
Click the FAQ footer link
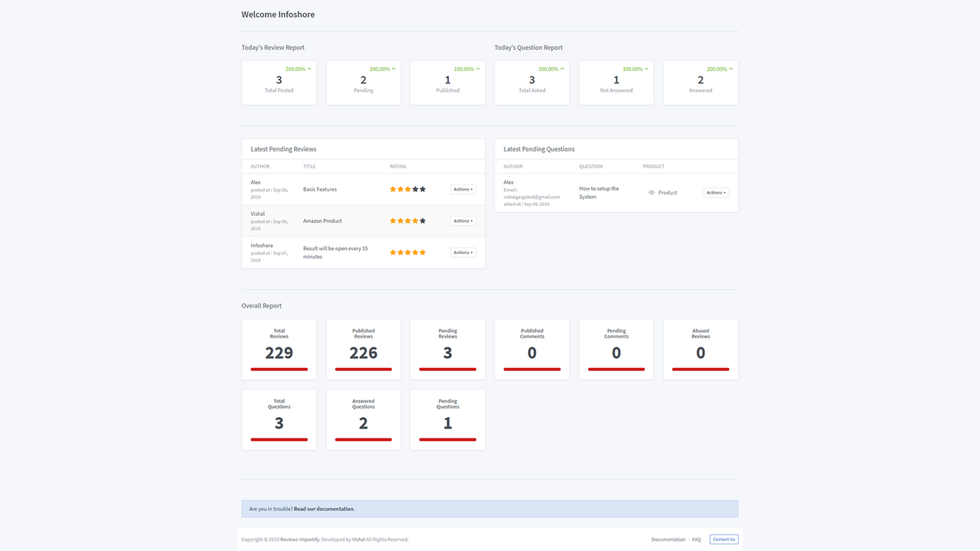pyautogui.click(x=696, y=539)
